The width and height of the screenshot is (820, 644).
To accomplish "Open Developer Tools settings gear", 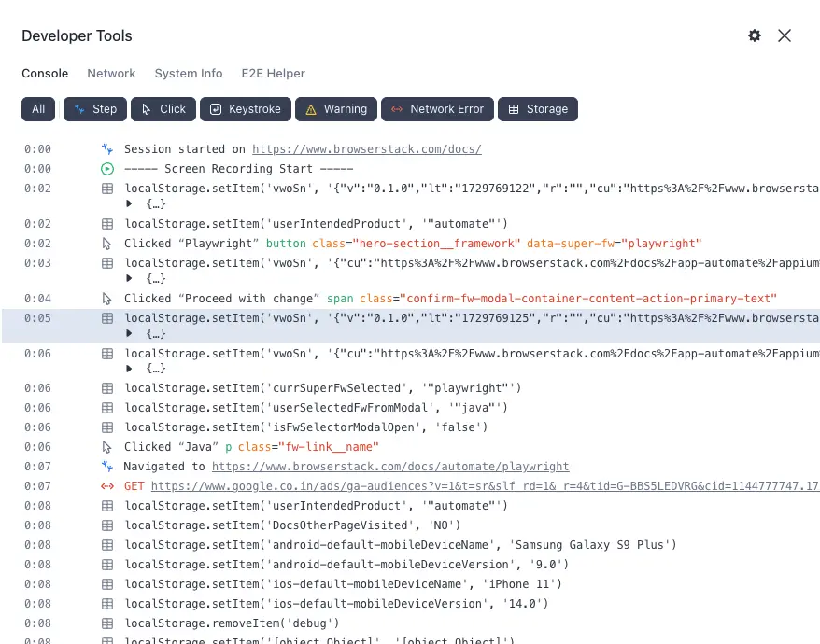I will 755,35.
